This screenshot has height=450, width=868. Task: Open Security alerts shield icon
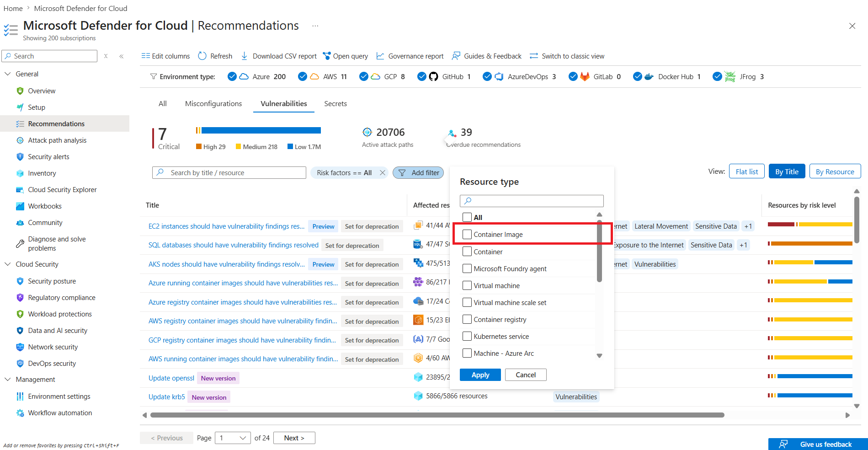[x=20, y=156]
